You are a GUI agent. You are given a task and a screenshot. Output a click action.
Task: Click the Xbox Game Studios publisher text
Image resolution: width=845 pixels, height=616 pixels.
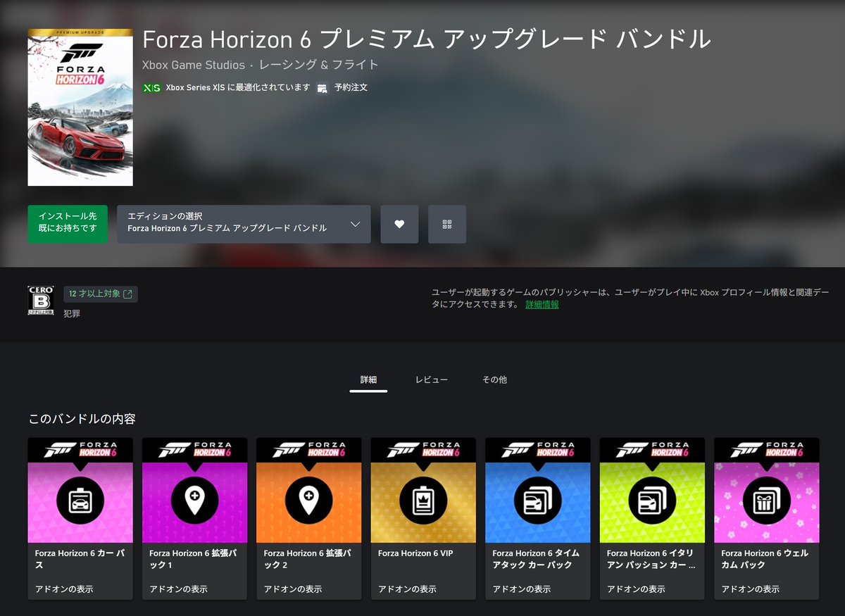[194, 65]
